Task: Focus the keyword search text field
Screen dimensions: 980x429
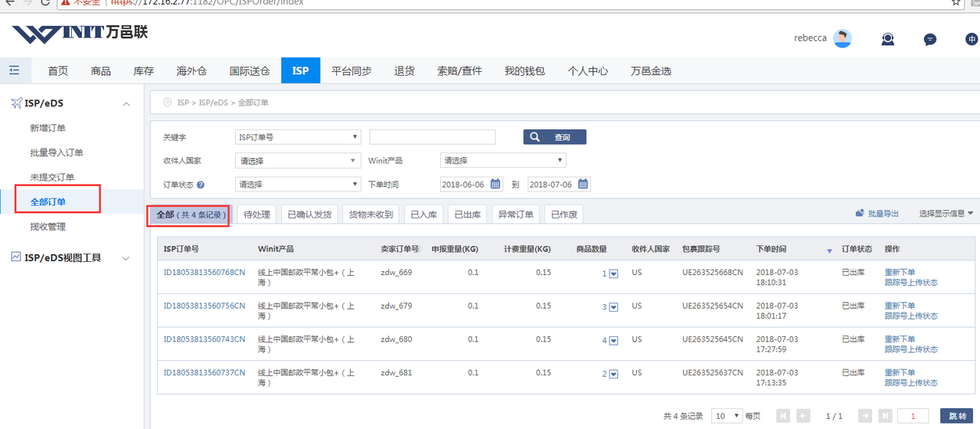Action: (x=433, y=137)
